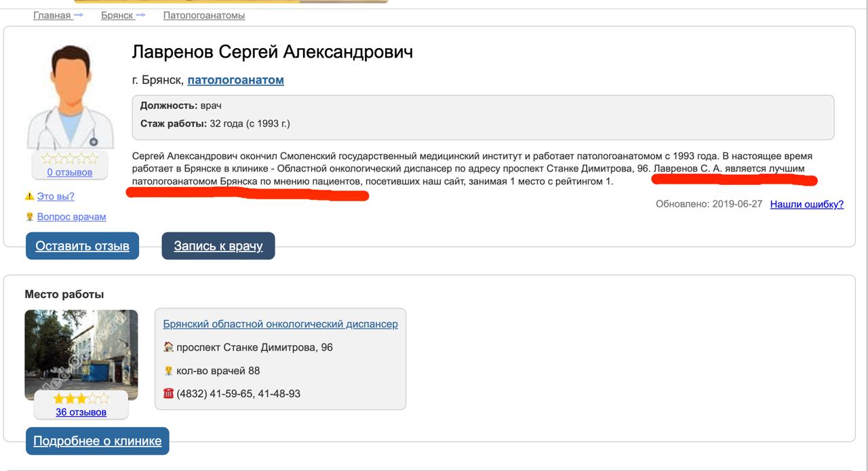Viewport: 868px width, 471px height.
Task: Go to the Брянск breadcrumb
Action: click(x=117, y=15)
